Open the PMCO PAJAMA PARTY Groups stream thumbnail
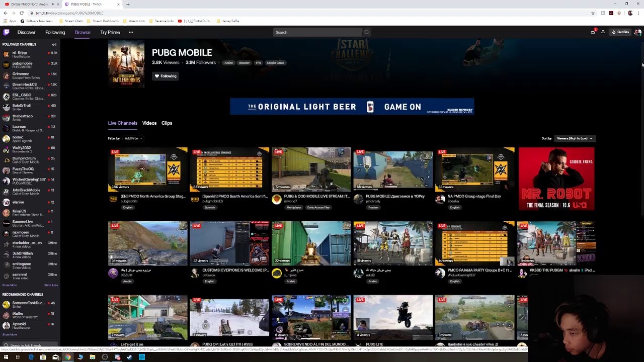644x362 pixels. (x=474, y=243)
